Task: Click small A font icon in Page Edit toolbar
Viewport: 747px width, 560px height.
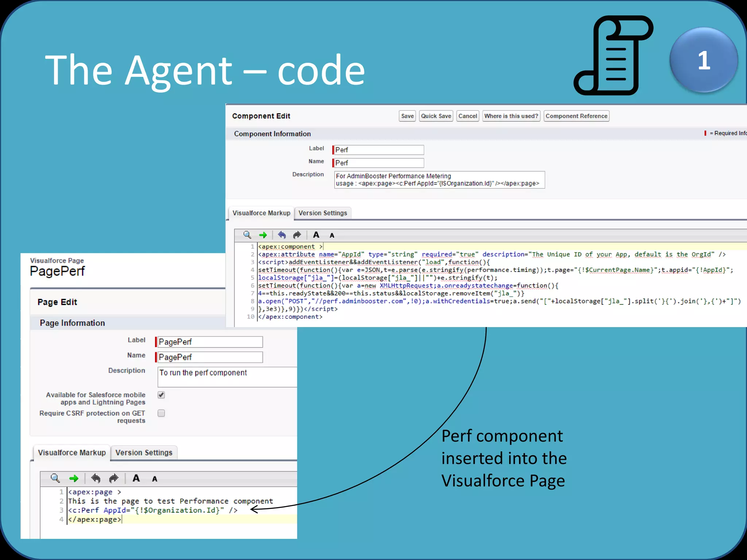Action: [x=155, y=479]
